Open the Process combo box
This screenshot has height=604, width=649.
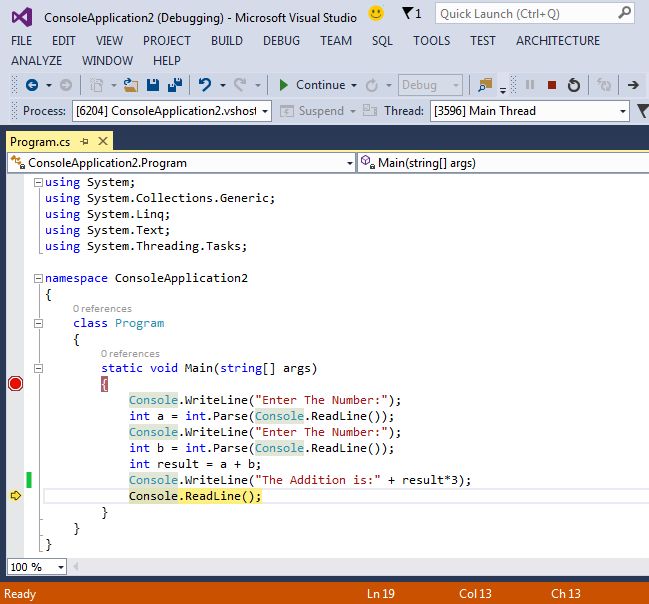[x=172, y=111]
